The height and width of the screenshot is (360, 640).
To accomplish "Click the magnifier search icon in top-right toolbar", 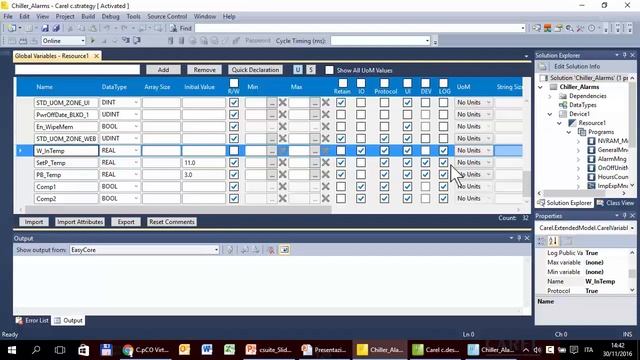I will [x=569, y=28].
